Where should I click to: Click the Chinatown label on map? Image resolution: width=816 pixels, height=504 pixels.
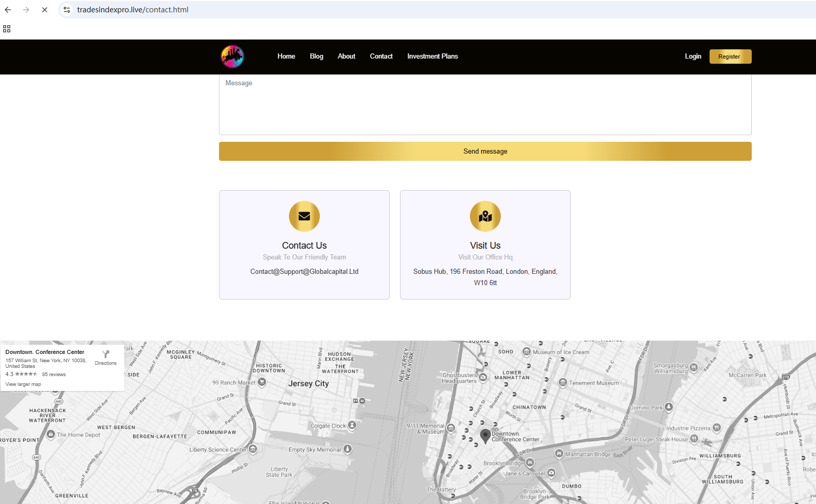(x=529, y=407)
